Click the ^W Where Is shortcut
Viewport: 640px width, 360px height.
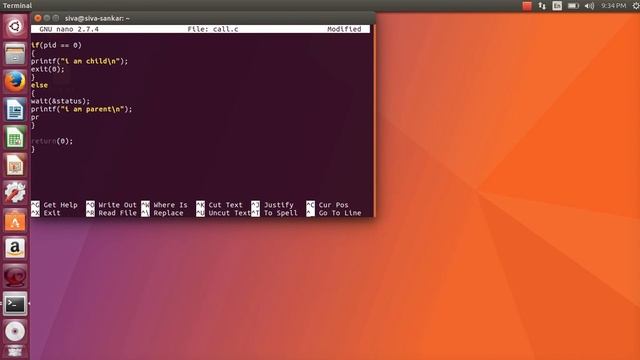tap(164, 205)
